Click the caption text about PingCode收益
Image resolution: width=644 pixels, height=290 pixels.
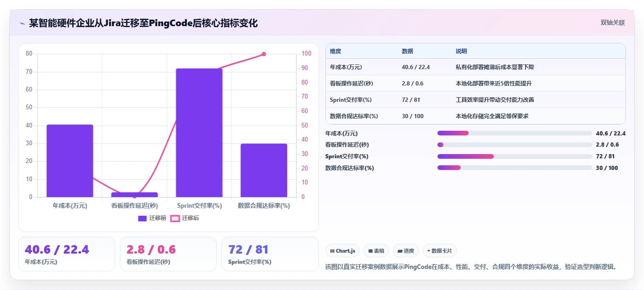pyautogui.click(x=471, y=267)
